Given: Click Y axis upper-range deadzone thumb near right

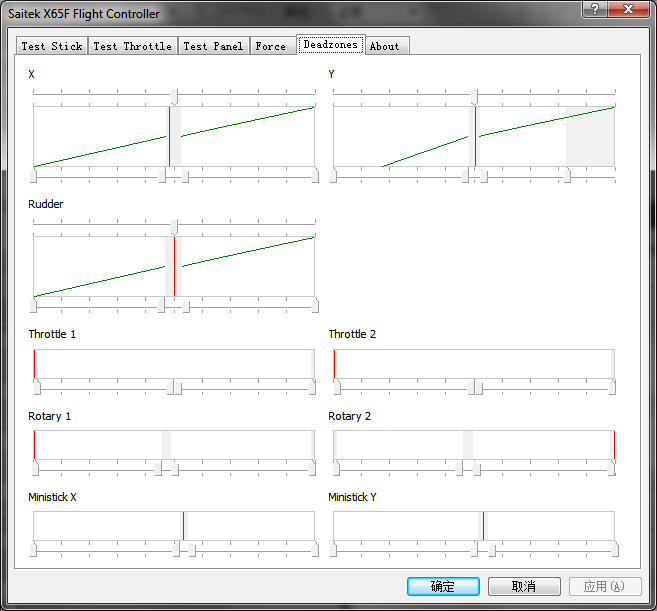Looking at the screenshot, I should (x=567, y=175).
